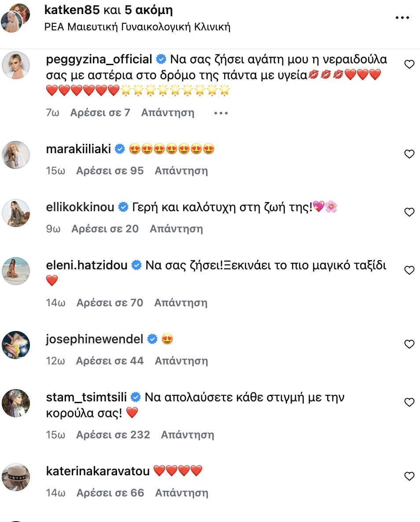This screenshot has width=420, height=522.
Task: Click ellikokkinou's profile avatar
Action: [16, 213]
